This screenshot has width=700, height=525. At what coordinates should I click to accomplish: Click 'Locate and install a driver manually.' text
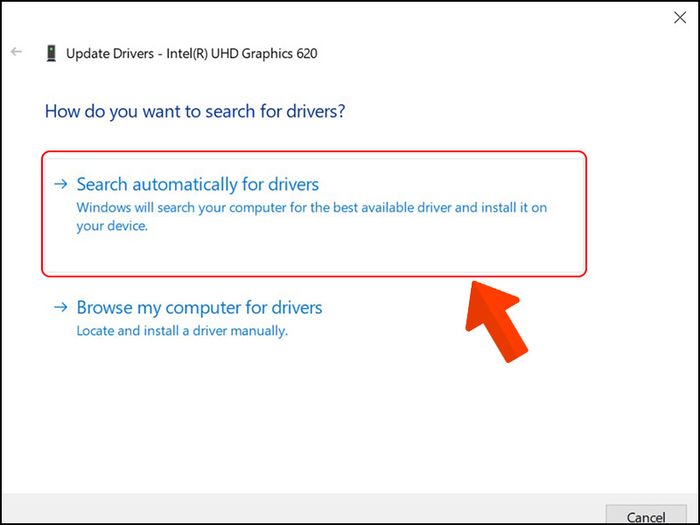(182, 331)
